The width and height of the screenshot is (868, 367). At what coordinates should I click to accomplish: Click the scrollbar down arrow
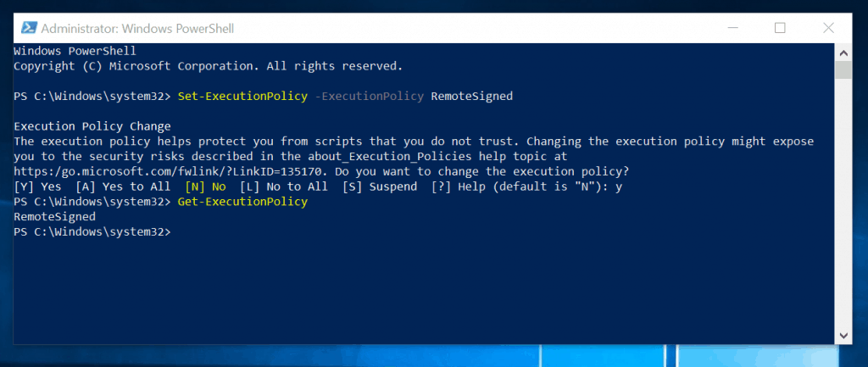click(x=843, y=334)
